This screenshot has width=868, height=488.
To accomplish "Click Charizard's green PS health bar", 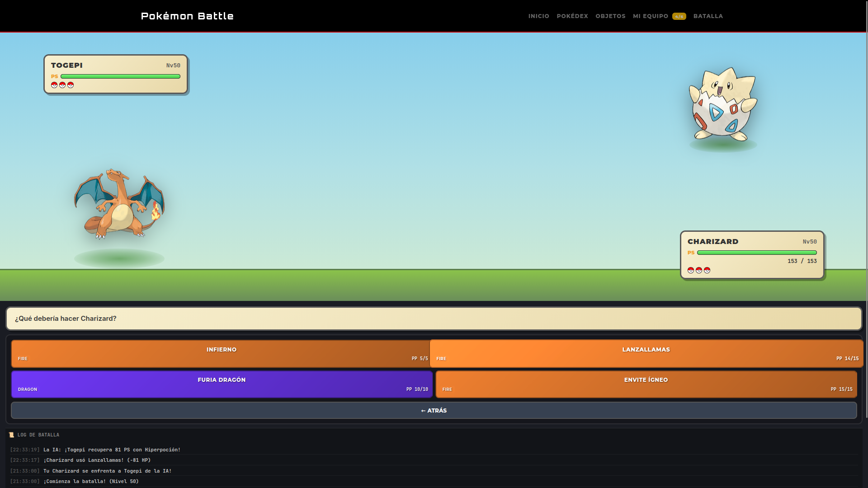I will [x=757, y=253].
